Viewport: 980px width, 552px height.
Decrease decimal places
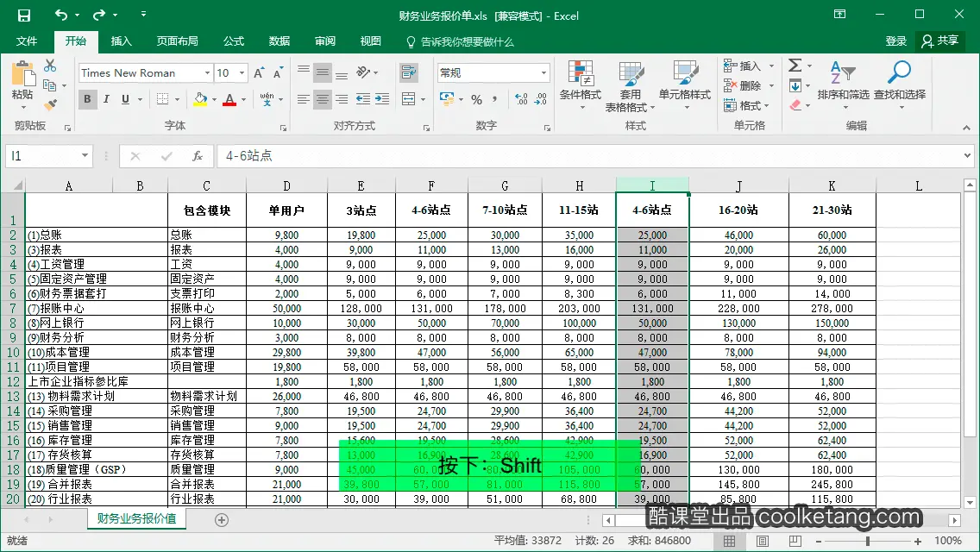[x=541, y=99]
